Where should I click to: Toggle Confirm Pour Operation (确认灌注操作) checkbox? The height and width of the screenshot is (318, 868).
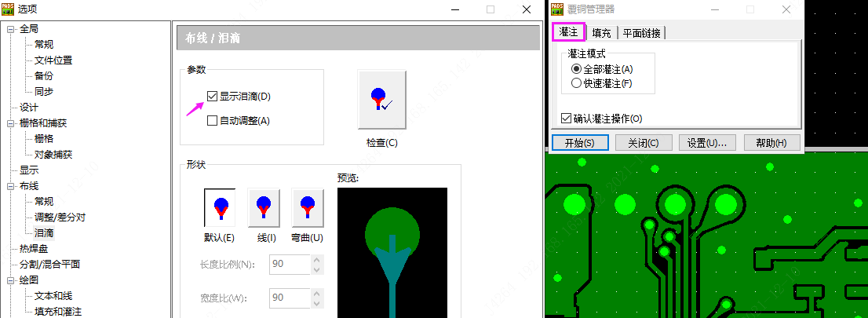click(x=566, y=119)
